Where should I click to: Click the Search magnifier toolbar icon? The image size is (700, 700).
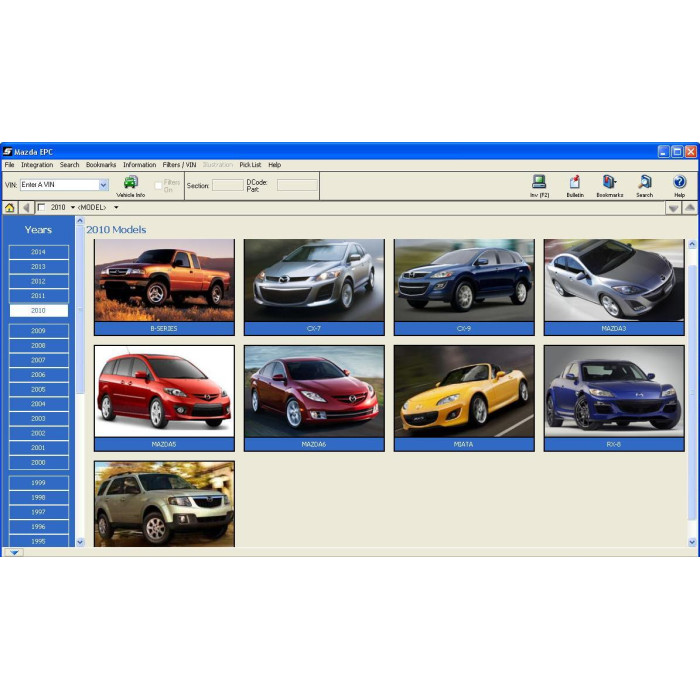[645, 186]
